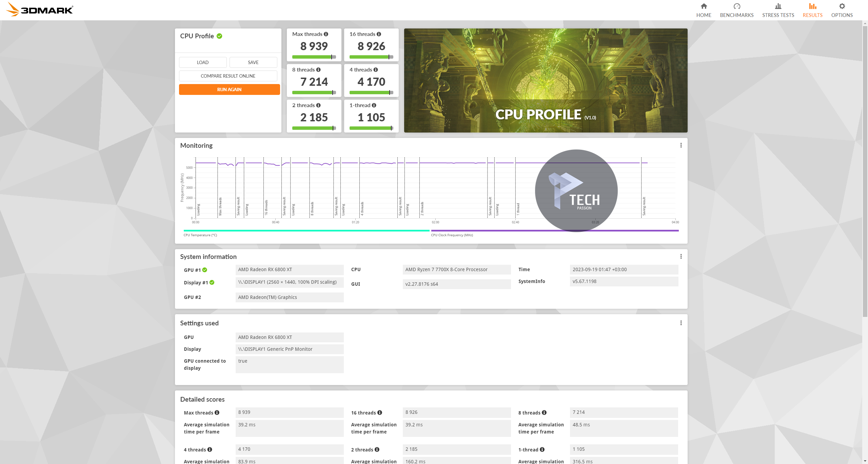The height and width of the screenshot is (464, 868).
Task: Click the Max threads score bar
Action: (314, 57)
